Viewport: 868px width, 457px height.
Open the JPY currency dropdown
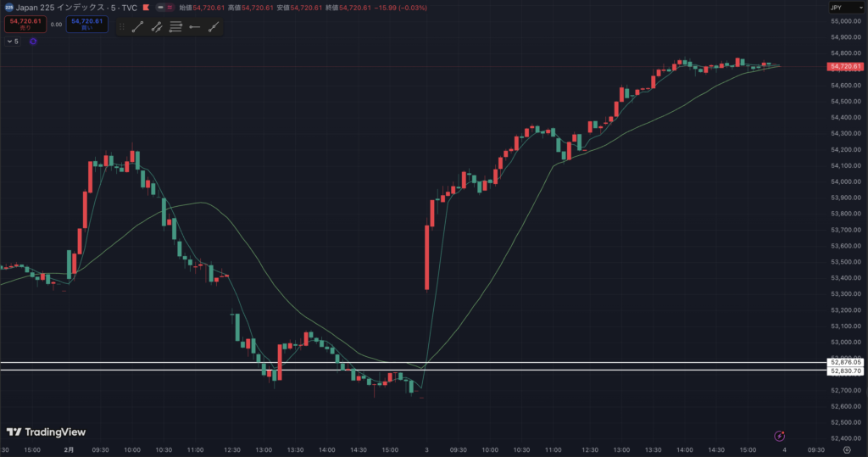[x=846, y=8]
